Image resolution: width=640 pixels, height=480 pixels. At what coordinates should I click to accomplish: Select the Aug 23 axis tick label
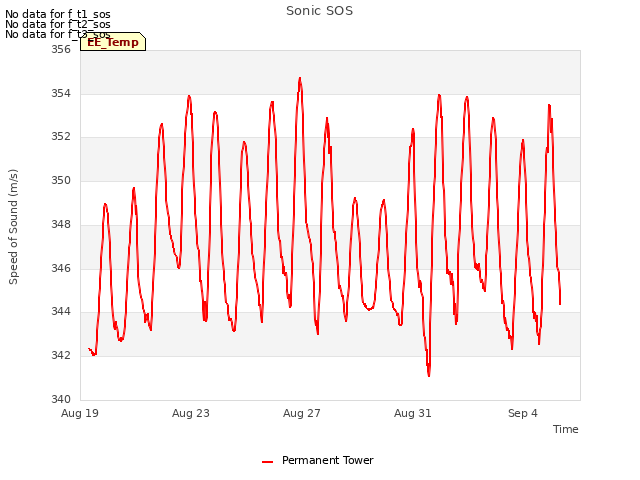191,413
